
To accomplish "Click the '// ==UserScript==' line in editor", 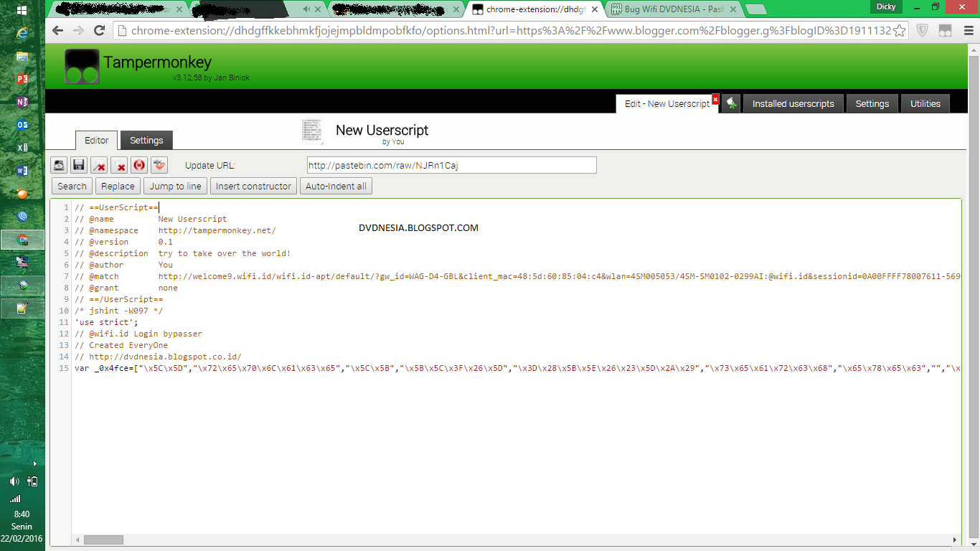I will click(117, 207).
